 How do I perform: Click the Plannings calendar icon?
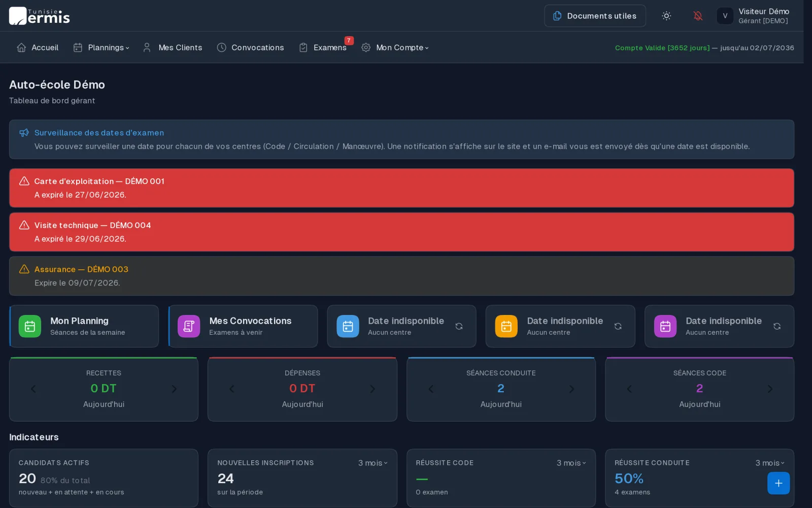(x=78, y=47)
